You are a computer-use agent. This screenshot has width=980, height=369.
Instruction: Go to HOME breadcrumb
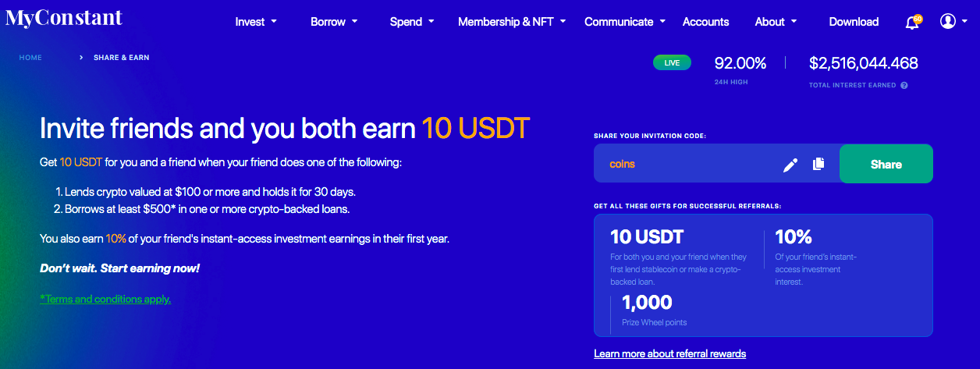(30, 58)
